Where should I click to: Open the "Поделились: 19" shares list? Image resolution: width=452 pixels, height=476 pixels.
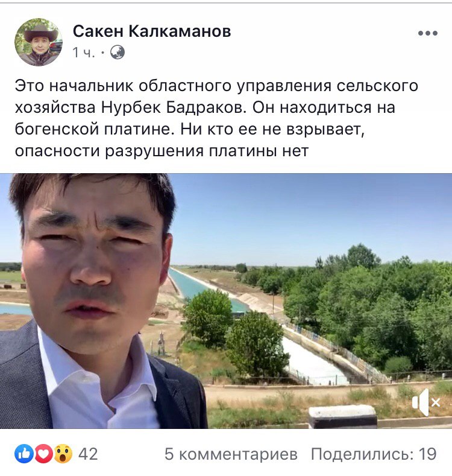[x=374, y=454]
